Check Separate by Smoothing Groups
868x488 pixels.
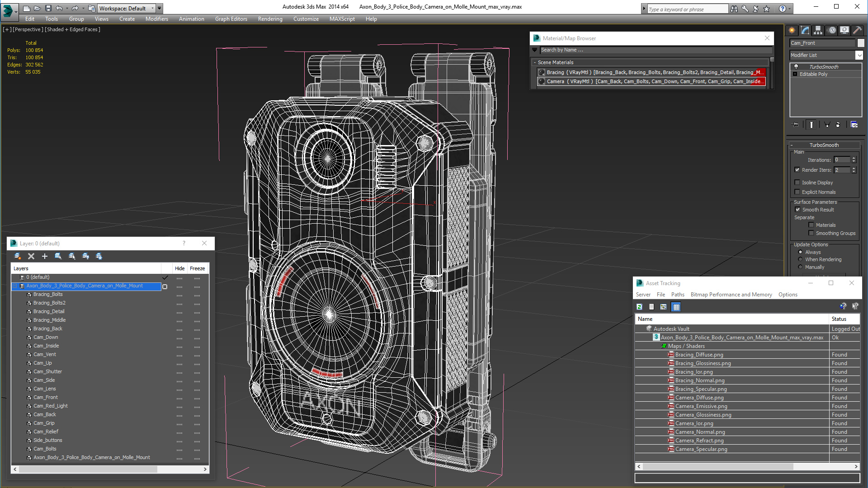coord(811,233)
